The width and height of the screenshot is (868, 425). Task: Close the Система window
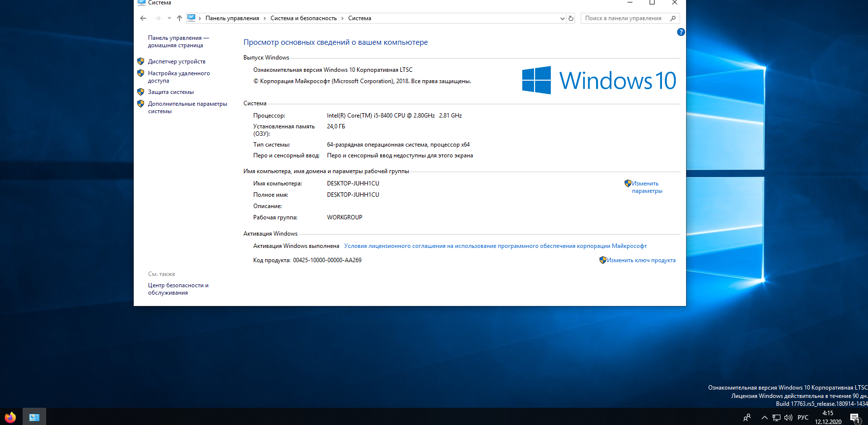(x=675, y=2)
